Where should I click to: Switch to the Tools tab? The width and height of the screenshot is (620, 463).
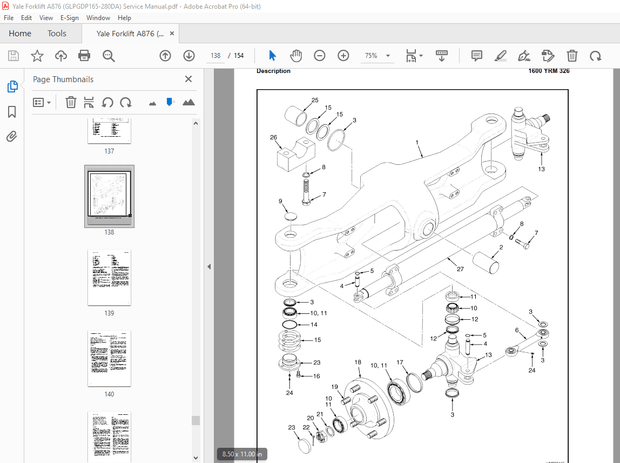(57, 33)
